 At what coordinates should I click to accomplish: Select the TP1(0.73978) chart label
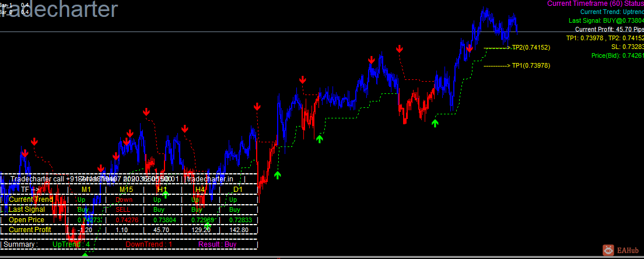tap(531, 65)
